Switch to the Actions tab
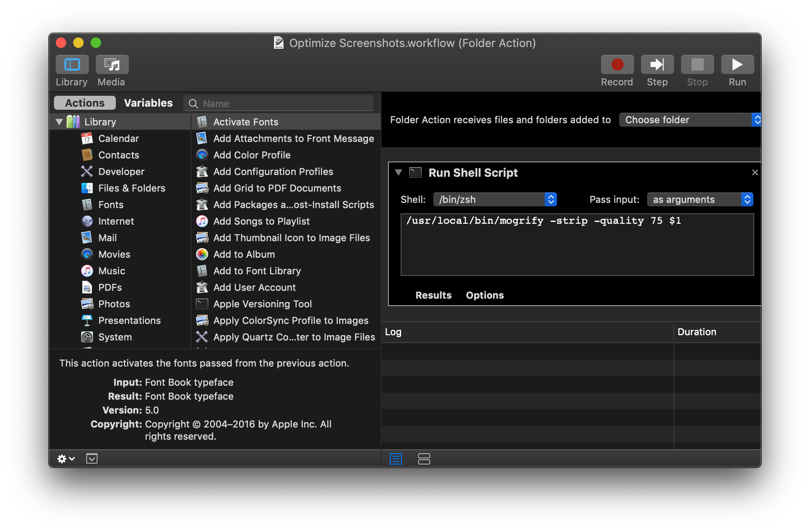Viewport: 810px width, 532px height. 85,103
